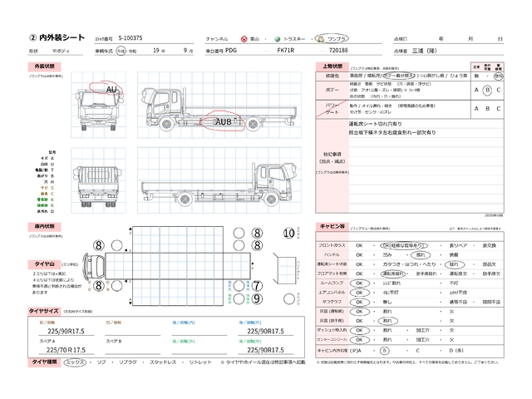Screen dimensions: 532x399
Task: Click the AUB damage mark on side view
Action: (224, 122)
